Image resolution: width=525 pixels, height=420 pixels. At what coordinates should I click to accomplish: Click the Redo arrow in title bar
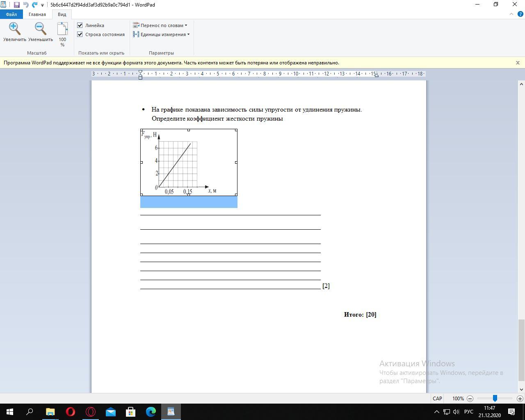(x=34, y=5)
